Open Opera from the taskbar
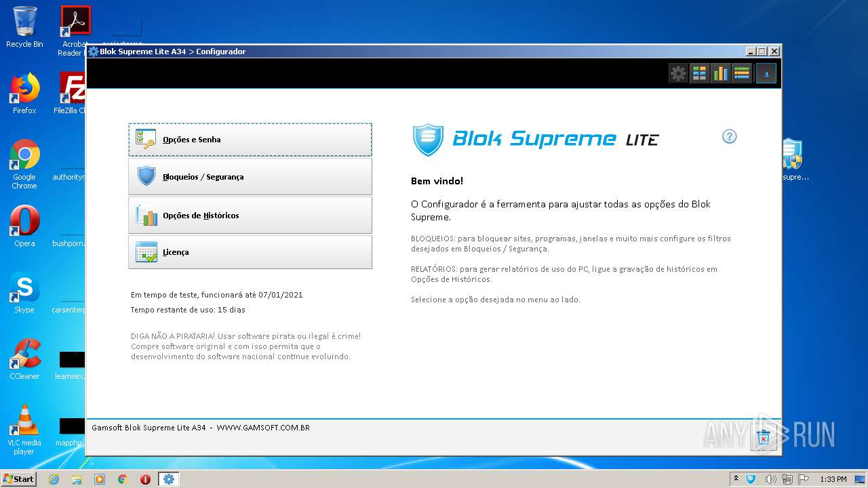The width and height of the screenshot is (868, 488). click(x=145, y=479)
